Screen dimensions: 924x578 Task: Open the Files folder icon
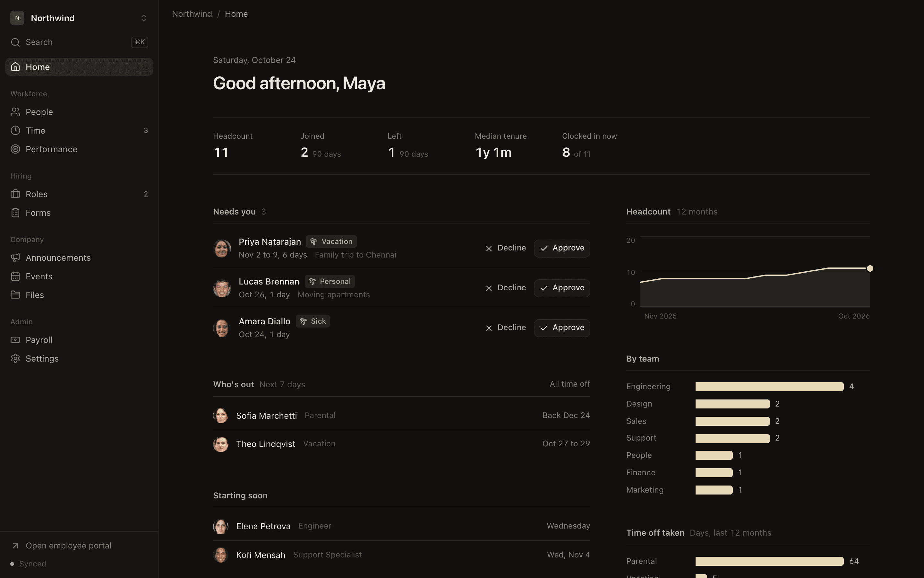[x=15, y=295]
